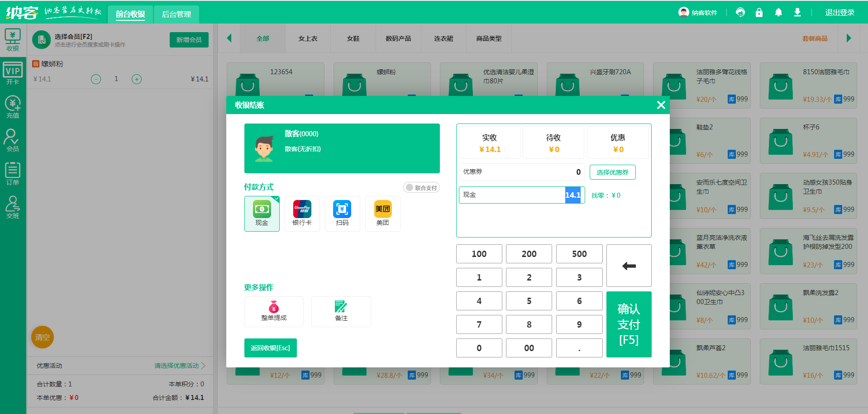Select the 充值 icon in the sidebar

tap(13, 106)
